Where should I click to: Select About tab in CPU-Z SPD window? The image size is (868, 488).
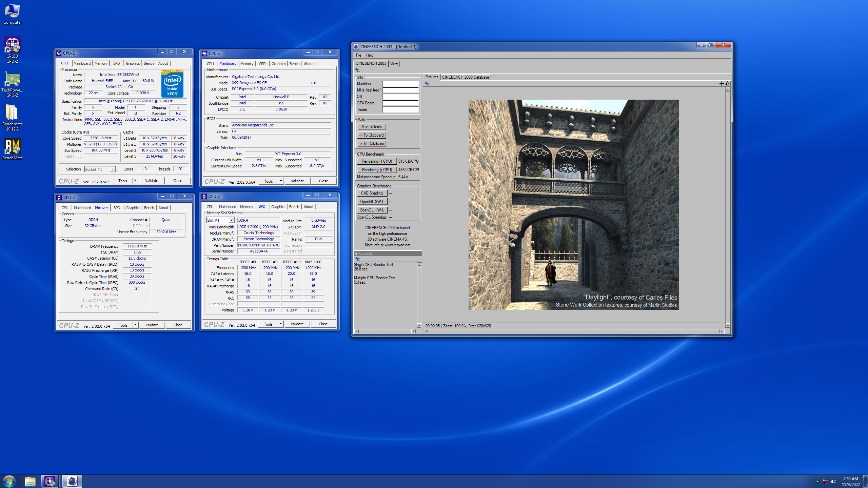(x=309, y=207)
